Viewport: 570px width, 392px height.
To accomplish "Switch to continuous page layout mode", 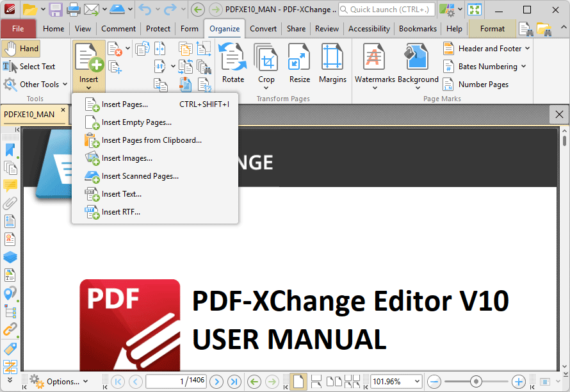I will (316, 382).
